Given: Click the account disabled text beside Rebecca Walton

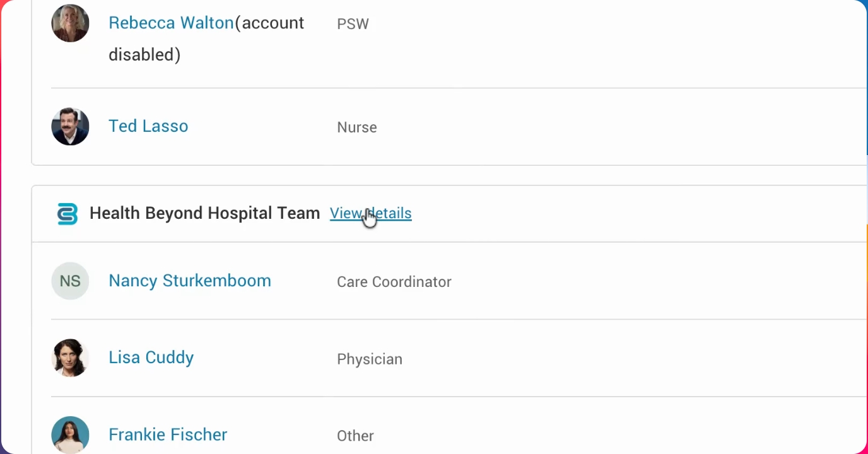Looking at the screenshot, I should [206, 38].
